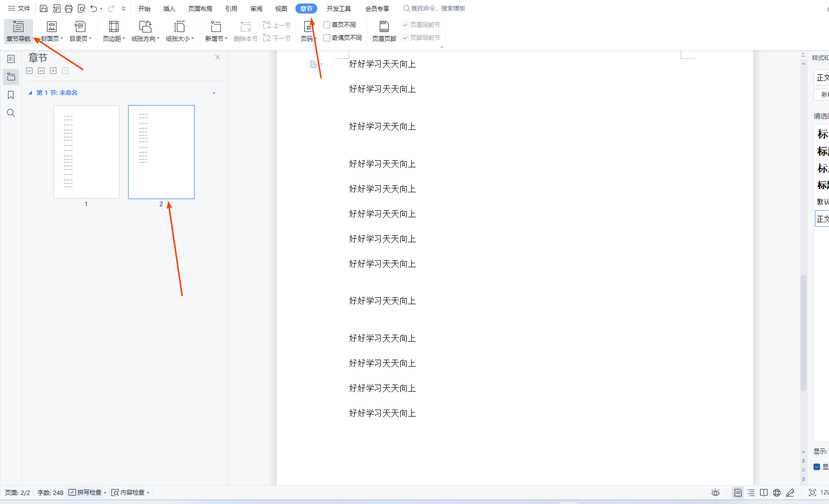Enable the 奇偶页不同 checkbox
Screen dimensions: 829x504
(327, 38)
